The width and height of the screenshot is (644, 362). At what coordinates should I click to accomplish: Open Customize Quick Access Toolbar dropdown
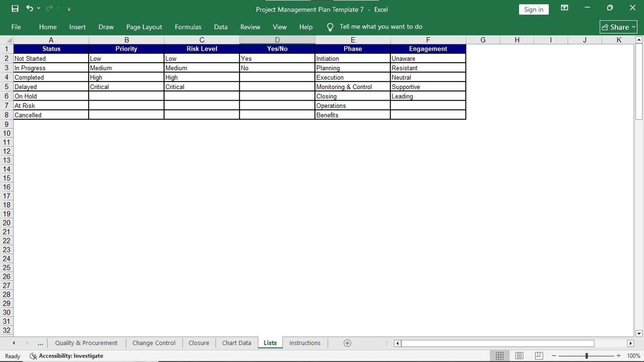pyautogui.click(x=69, y=9)
